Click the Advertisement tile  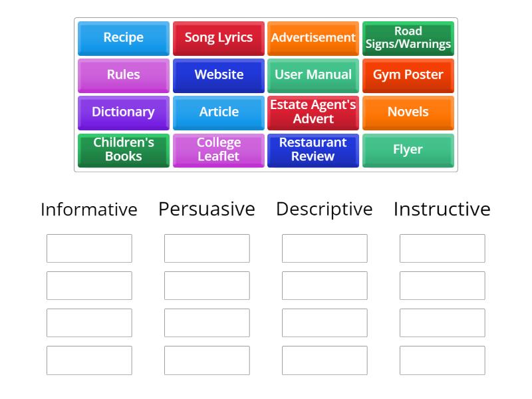coord(313,38)
